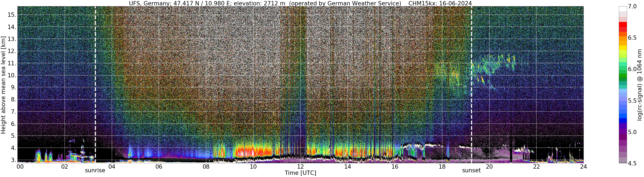
Task: Click the '24' time tick label
Action: click(583, 167)
